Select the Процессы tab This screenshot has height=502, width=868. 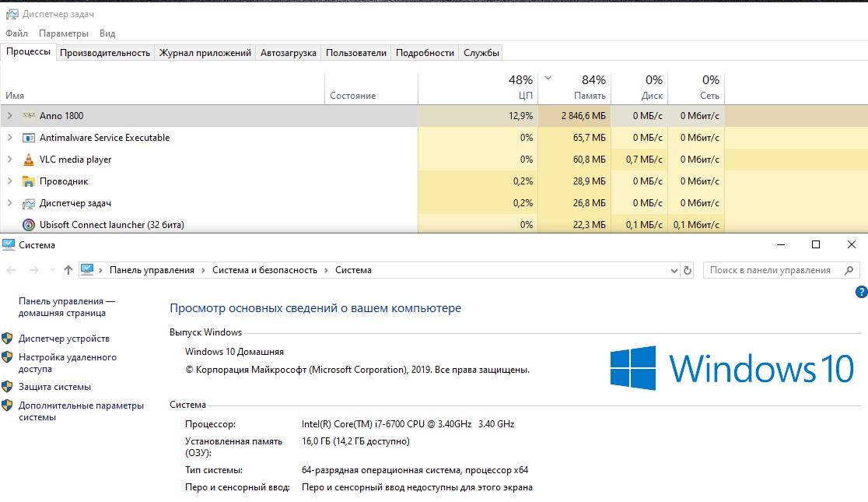click(x=28, y=51)
